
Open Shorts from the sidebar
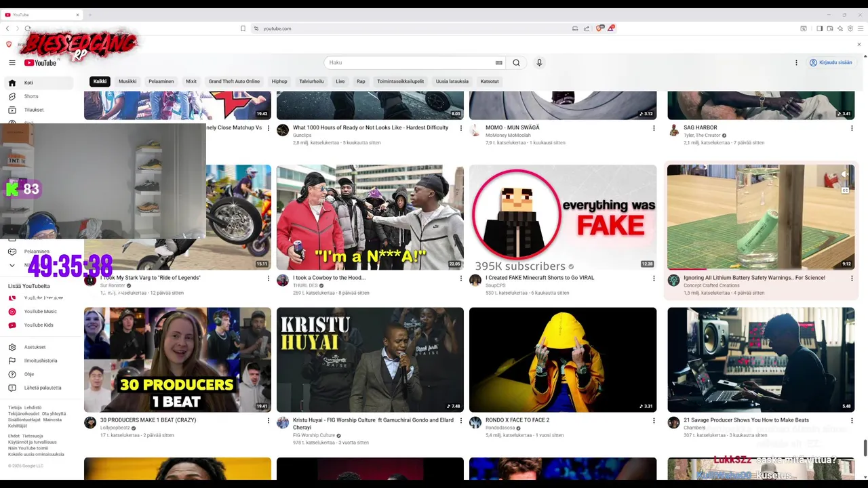37,96
